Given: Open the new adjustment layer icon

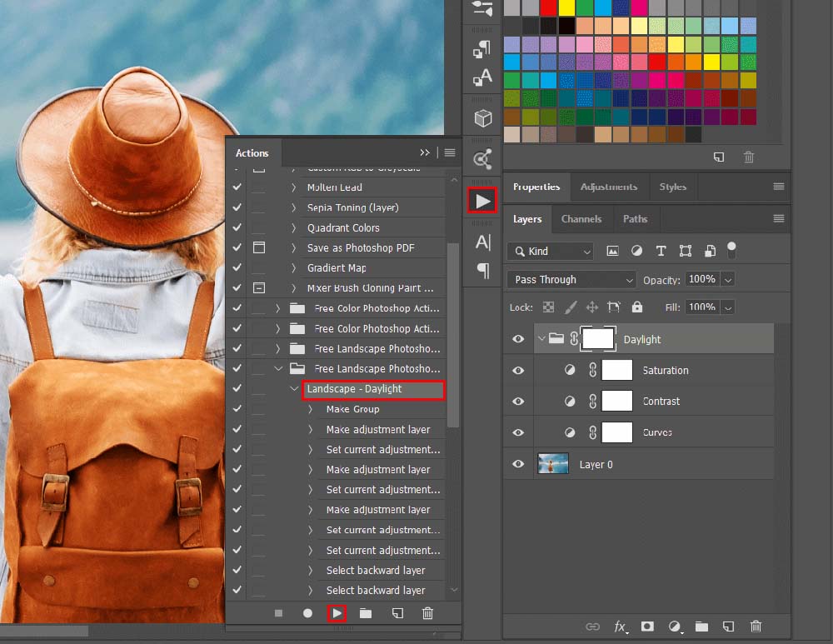Looking at the screenshot, I should (x=675, y=626).
